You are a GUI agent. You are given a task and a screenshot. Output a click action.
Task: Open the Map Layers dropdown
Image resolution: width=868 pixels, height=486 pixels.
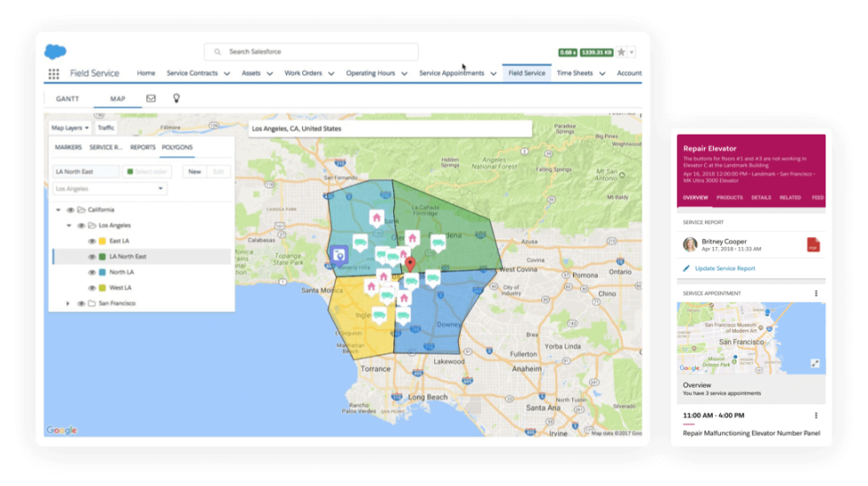point(70,127)
